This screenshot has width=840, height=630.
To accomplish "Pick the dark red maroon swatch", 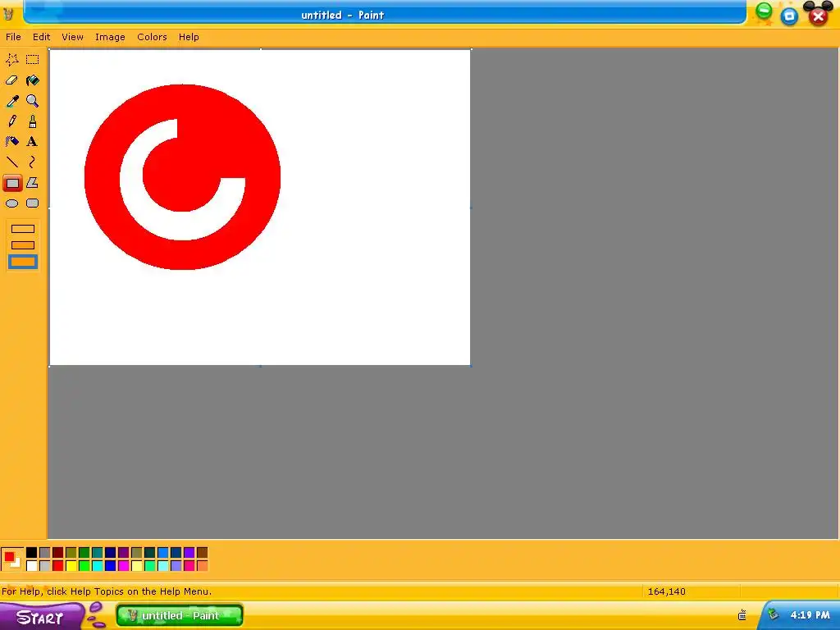I will pyautogui.click(x=58, y=552).
